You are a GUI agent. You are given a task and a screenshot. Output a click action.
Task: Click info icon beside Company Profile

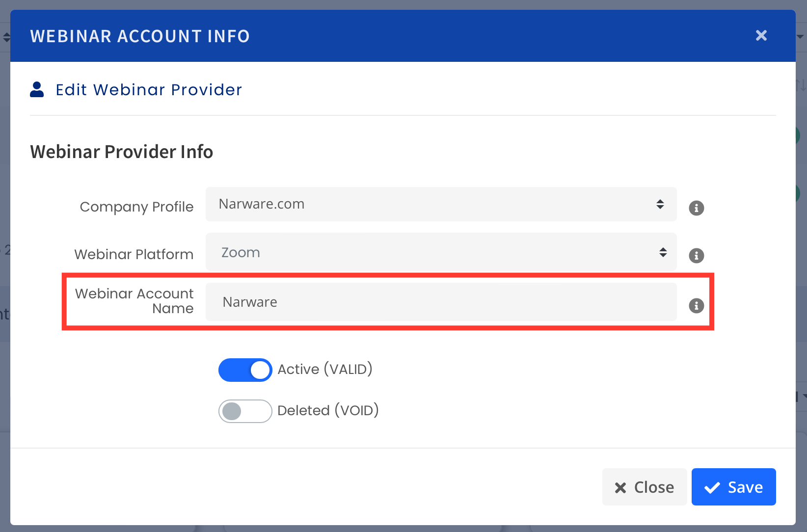pyautogui.click(x=696, y=208)
